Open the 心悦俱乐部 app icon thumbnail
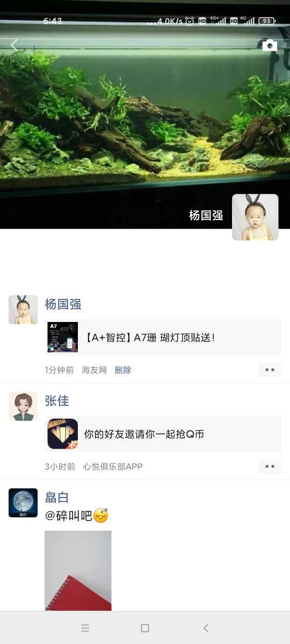The height and width of the screenshot is (644, 290). coord(63,434)
